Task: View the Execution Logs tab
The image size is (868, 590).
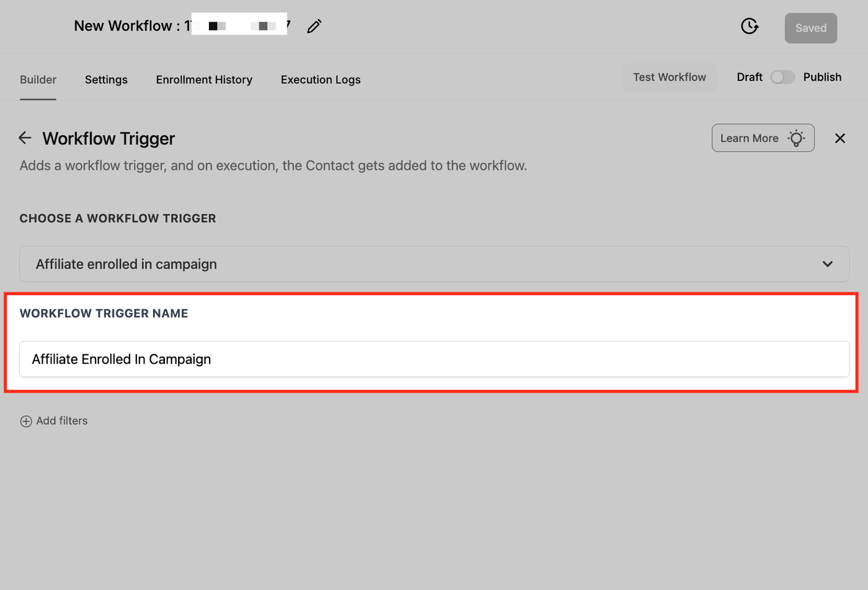Action: [321, 79]
